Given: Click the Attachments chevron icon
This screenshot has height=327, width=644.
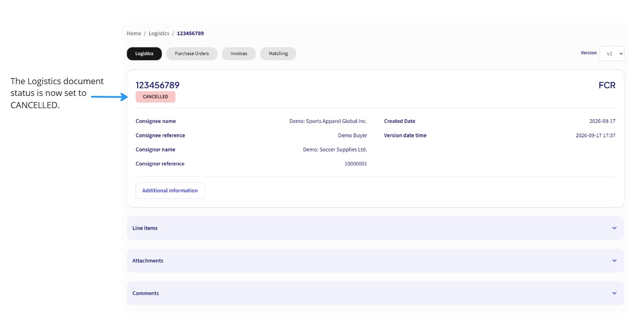Looking at the screenshot, I should pyautogui.click(x=614, y=261).
